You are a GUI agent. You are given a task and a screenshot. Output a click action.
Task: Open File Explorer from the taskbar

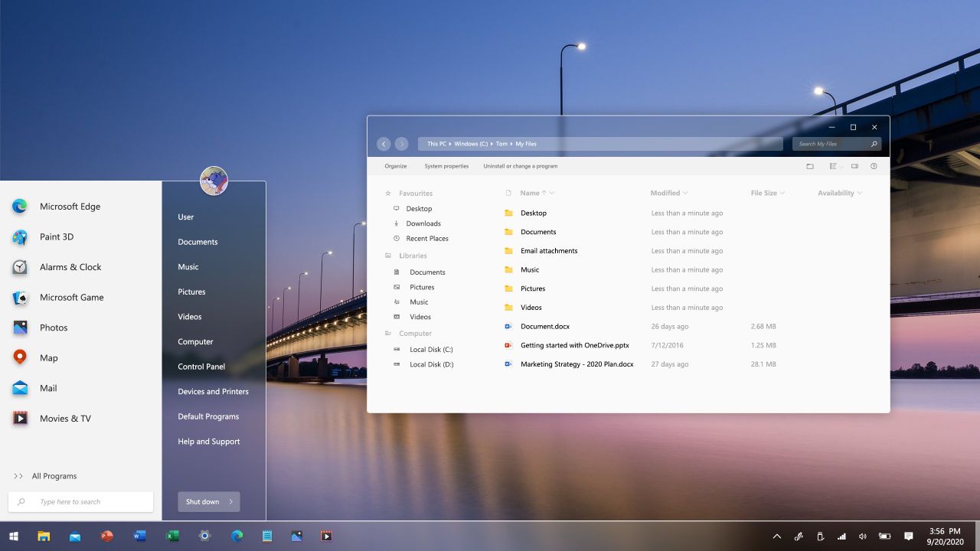click(44, 536)
